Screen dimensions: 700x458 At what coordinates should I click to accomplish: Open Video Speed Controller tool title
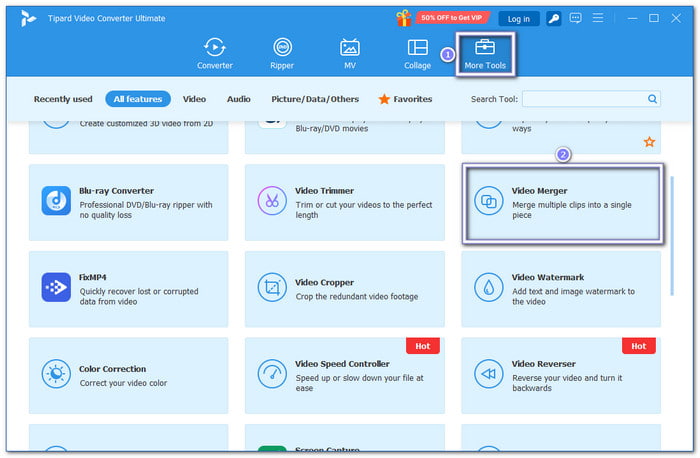342,364
